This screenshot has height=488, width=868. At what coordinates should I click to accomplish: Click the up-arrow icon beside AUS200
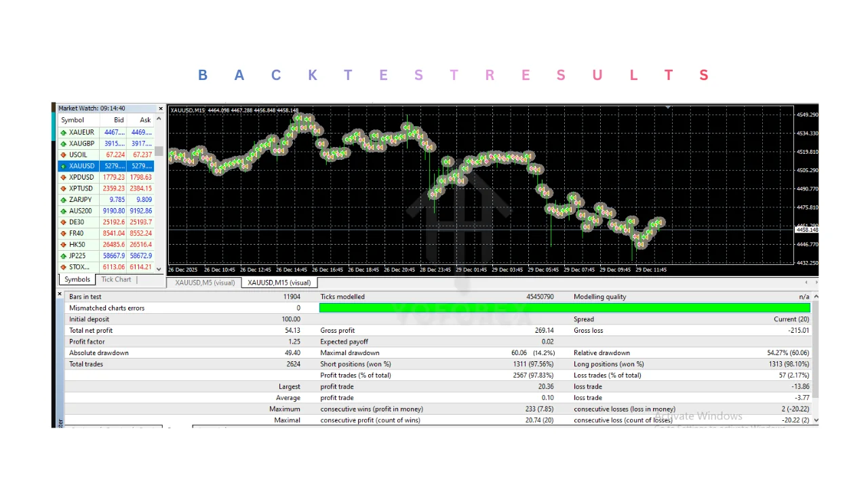pyautogui.click(x=64, y=211)
